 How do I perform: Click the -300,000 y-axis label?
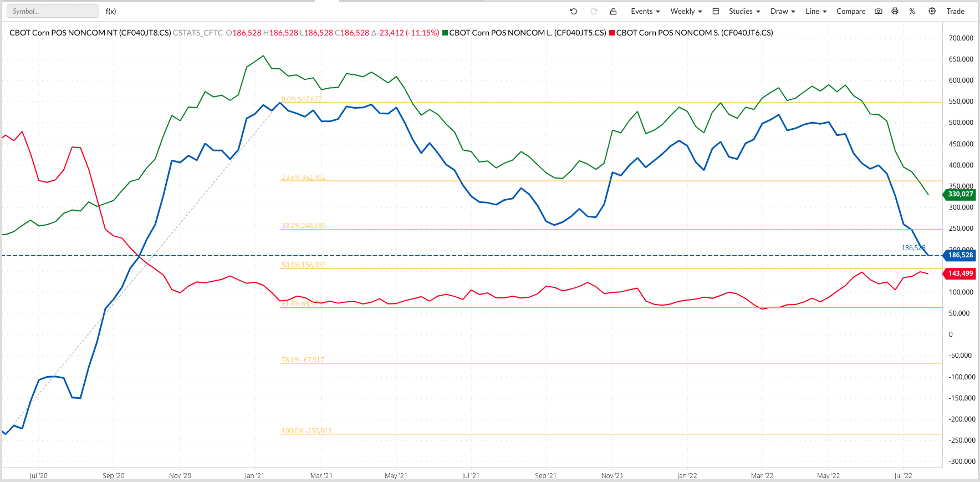click(x=962, y=461)
